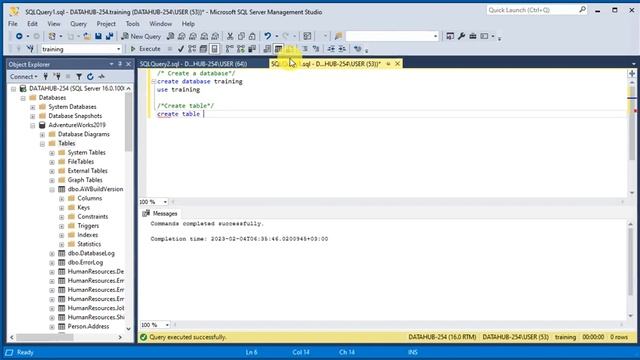Click the Navigate Backward circle icon
This screenshot has width=640, height=360.
tap(19, 36)
